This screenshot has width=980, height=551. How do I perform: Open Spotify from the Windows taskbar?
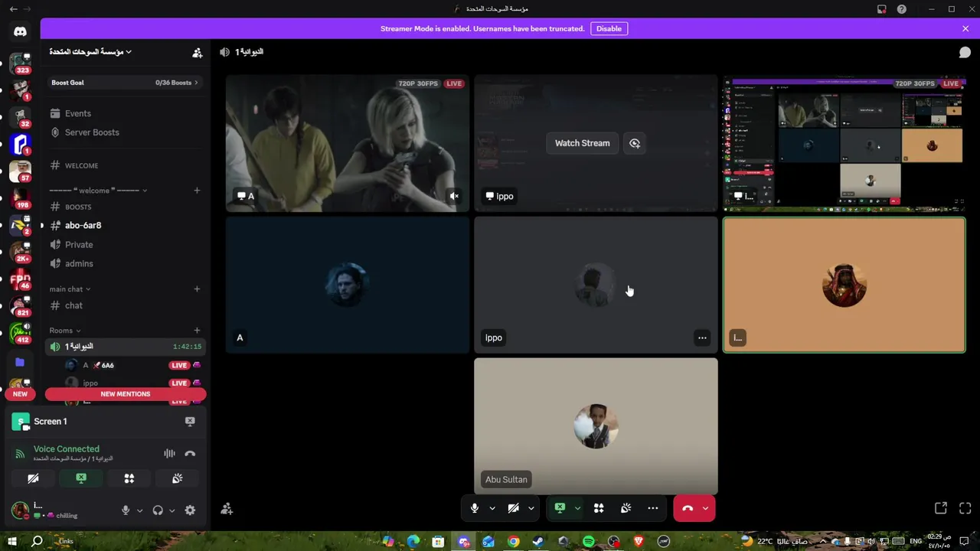tap(588, 542)
